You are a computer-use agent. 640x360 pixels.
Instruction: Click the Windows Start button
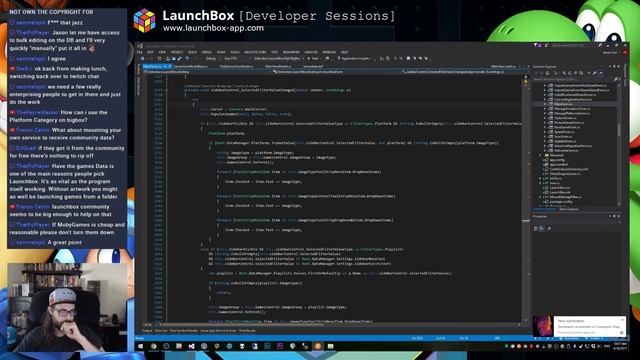point(140,346)
